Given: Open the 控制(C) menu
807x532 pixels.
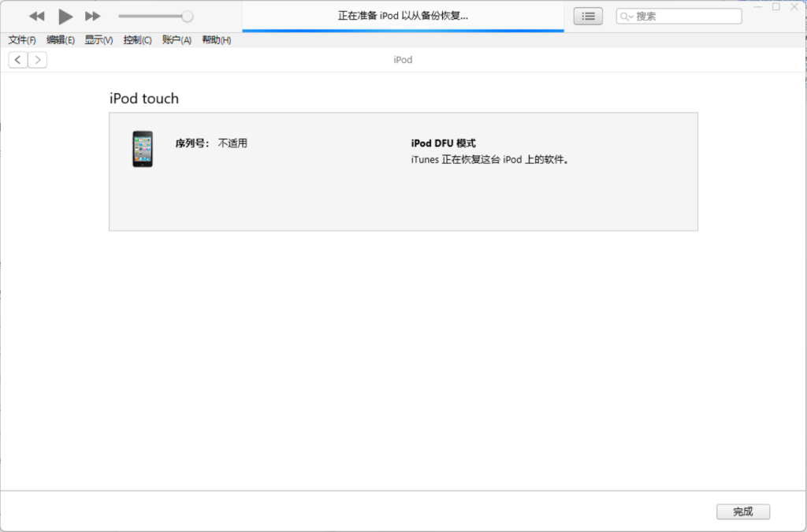Looking at the screenshot, I should click(x=138, y=40).
